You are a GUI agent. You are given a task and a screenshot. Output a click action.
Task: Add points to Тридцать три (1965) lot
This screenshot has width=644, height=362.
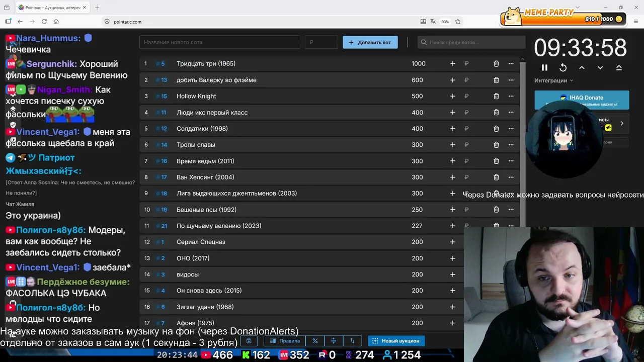tap(452, 64)
